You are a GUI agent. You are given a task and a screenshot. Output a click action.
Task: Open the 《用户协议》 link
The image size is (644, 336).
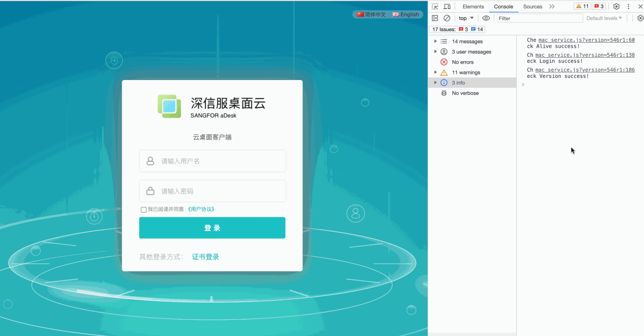tap(201, 210)
